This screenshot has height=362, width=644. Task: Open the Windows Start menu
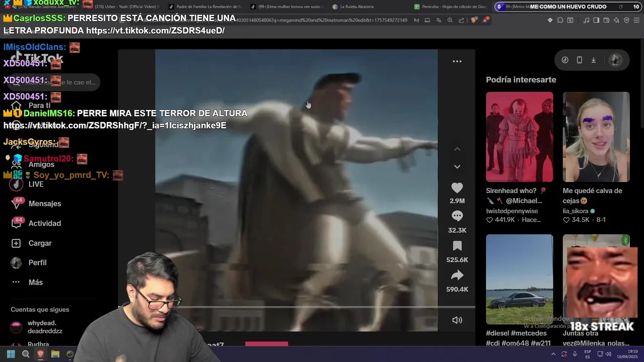point(11,354)
